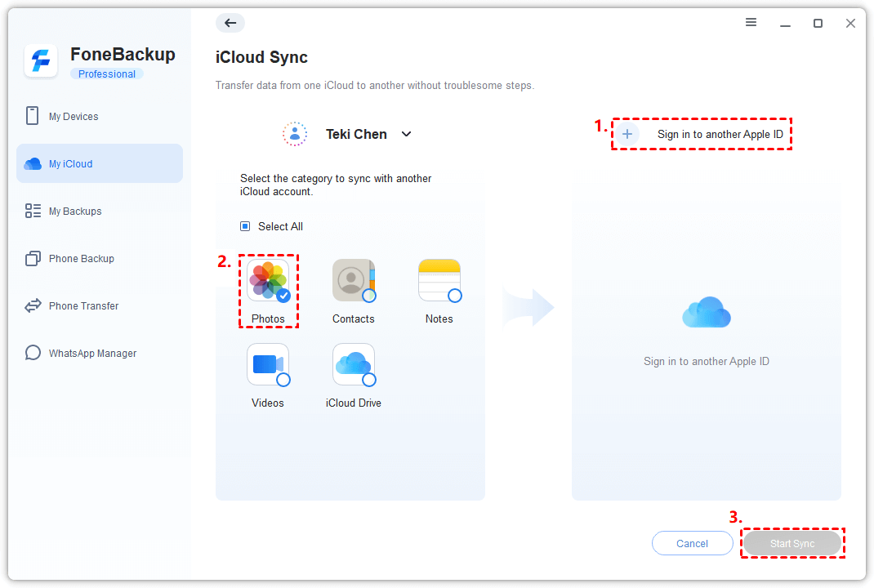
Task: Go to My Backups section
Action: [x=99, y=211]
